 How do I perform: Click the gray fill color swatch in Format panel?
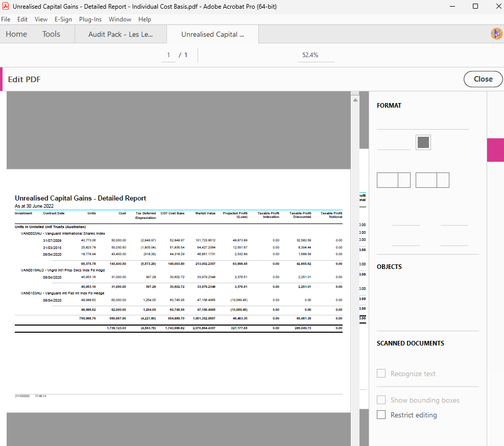click(423, 142)
